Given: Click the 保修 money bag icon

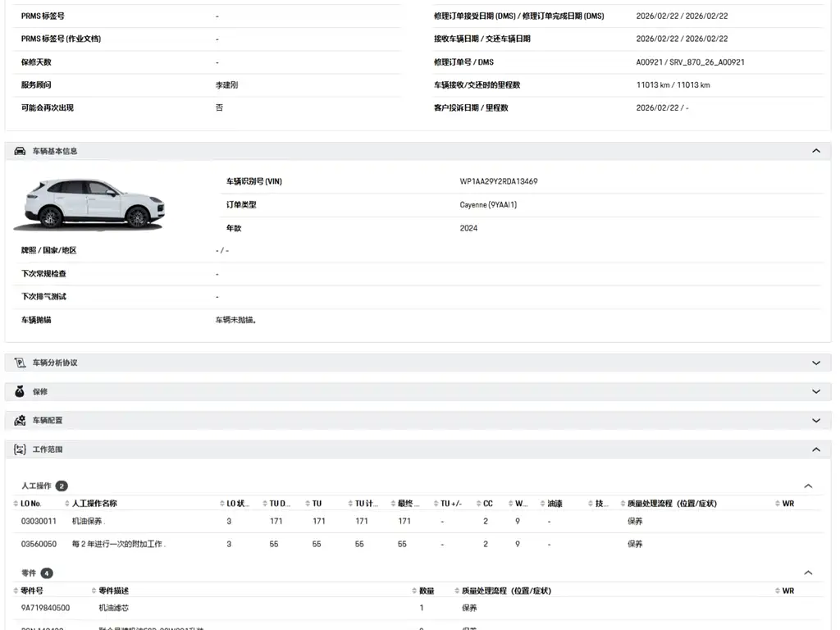Looking at the screenshot, I should [20, 391].
